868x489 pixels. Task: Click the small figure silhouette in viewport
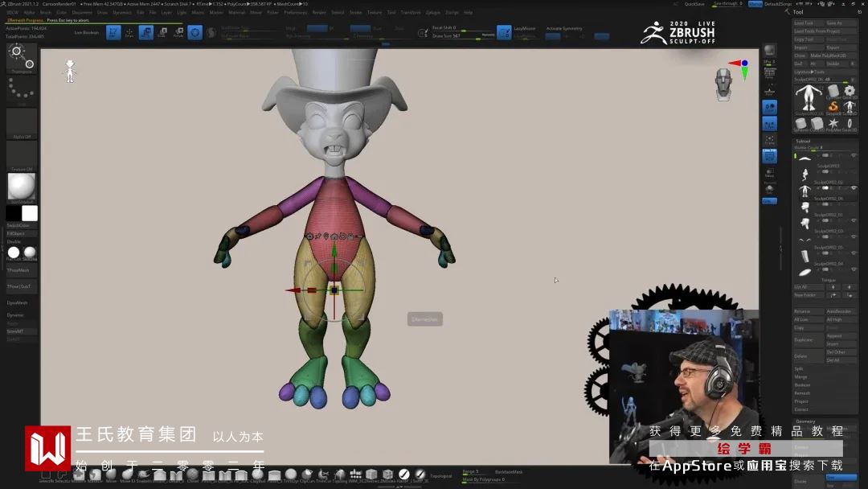(70, 72)
